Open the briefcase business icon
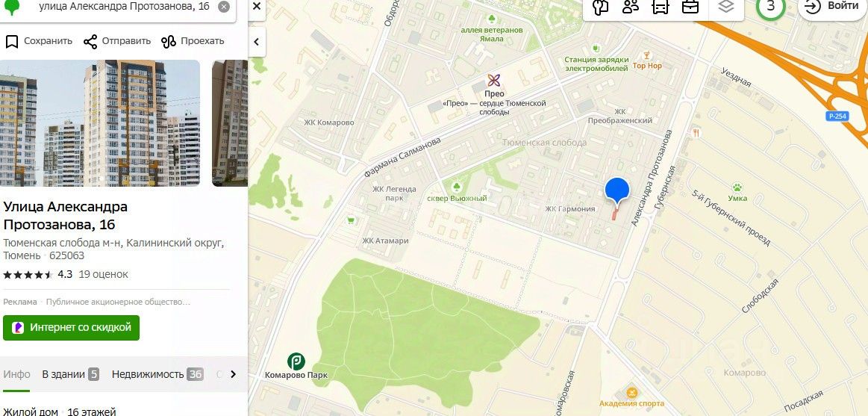Viewport: 868px width, 416px height. tap(690, 7)
